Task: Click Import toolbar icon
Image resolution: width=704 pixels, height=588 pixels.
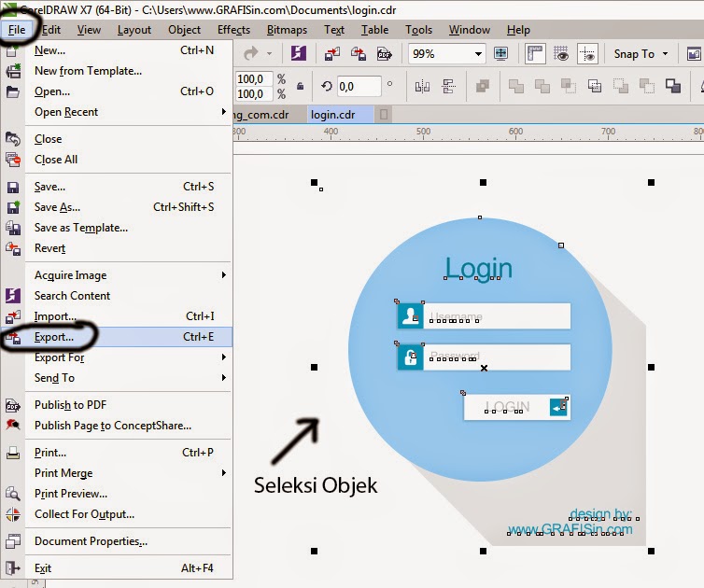Action: [332, 54]
